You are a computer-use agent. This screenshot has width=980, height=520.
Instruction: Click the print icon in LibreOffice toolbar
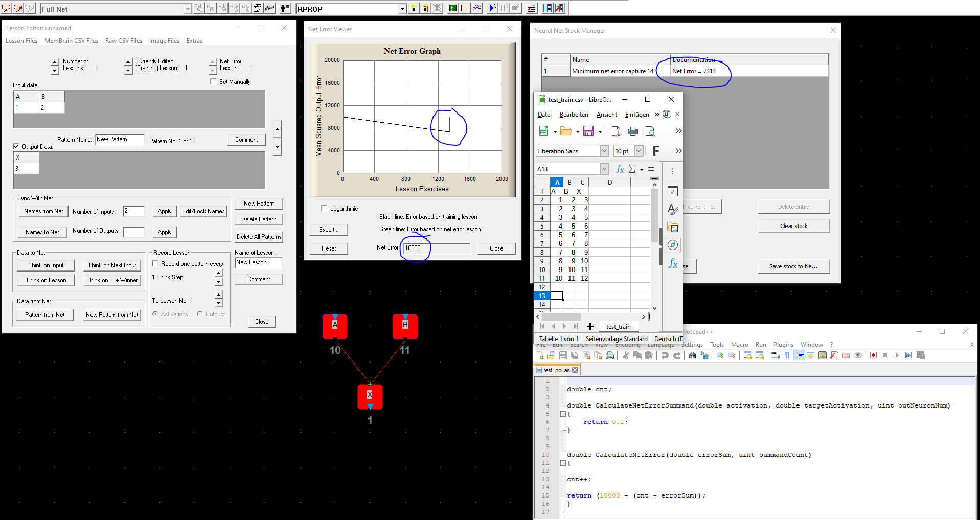click(633, 131)
